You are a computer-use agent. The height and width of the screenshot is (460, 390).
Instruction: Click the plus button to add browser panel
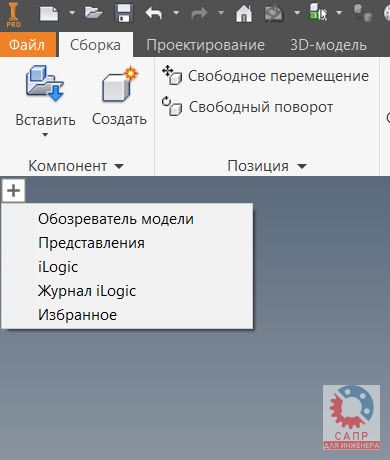point(13,191)
